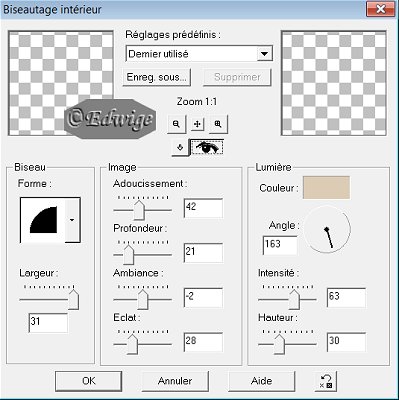Click the proof preview arrow icon
This screenshot has height=400, width=399.
coord(180,147)
